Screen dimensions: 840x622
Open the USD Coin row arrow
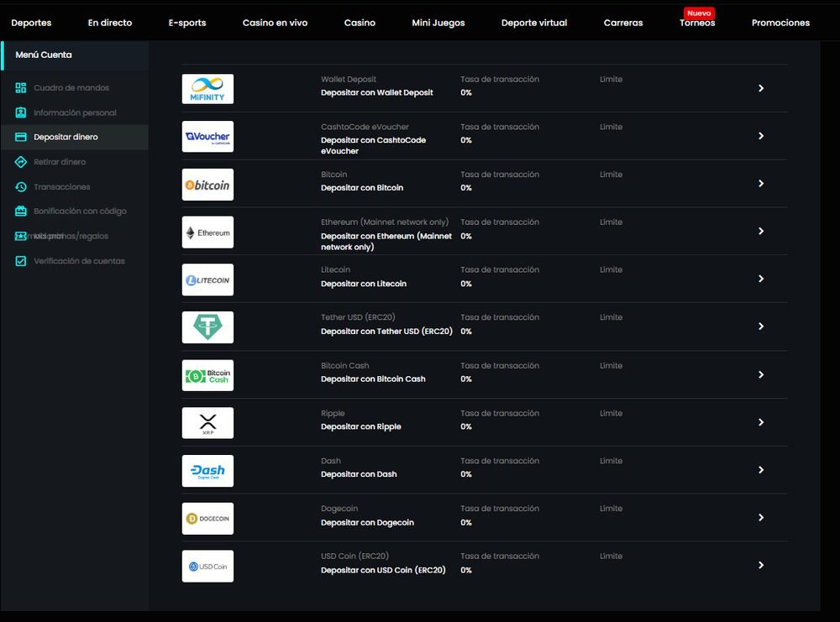[x=761, y=565]
